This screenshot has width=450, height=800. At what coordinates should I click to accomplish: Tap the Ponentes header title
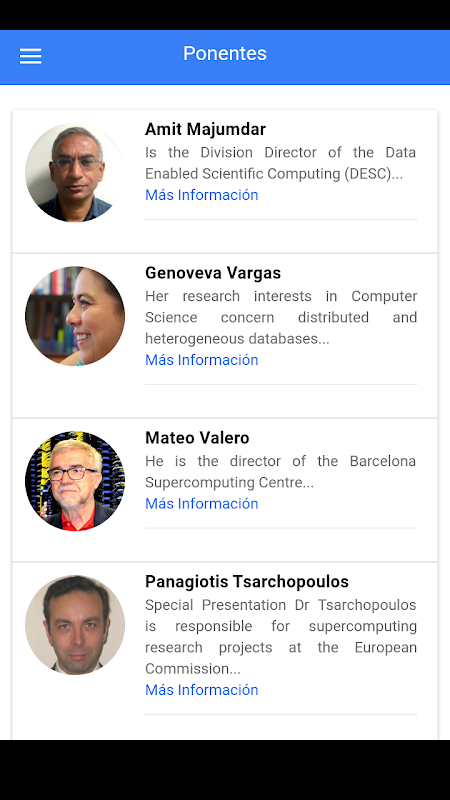(224, 54)
